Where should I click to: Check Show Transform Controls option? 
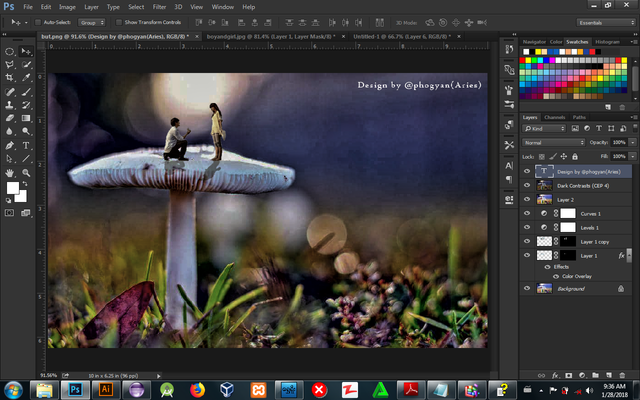tap(118, 20)
